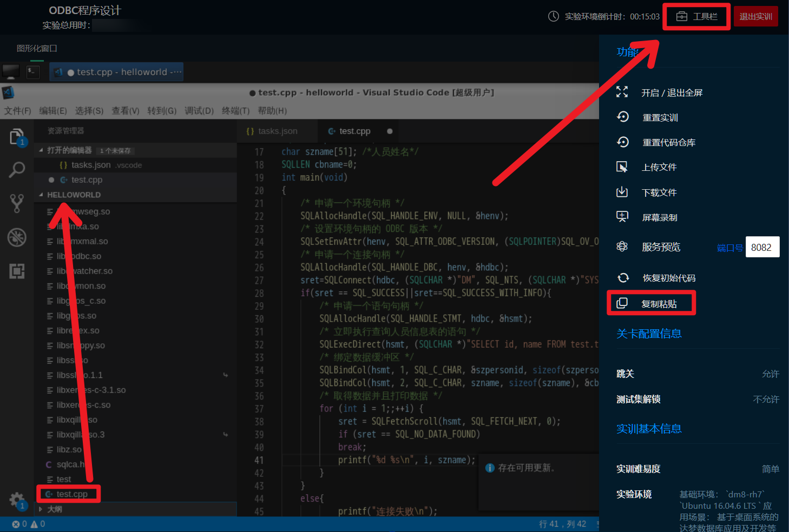The image size is (789, 532).
Task: Click the warnings count in status bar
Action: point(38,524)
